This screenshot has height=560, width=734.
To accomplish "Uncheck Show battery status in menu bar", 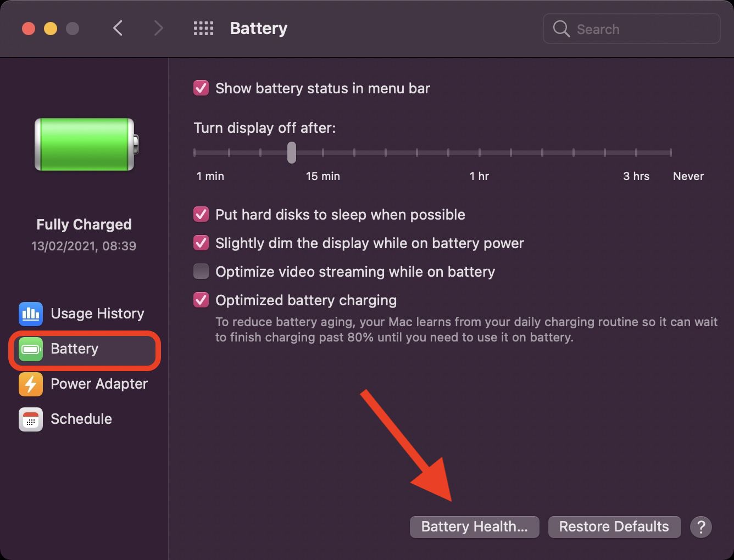I will [x=201, y=88].
